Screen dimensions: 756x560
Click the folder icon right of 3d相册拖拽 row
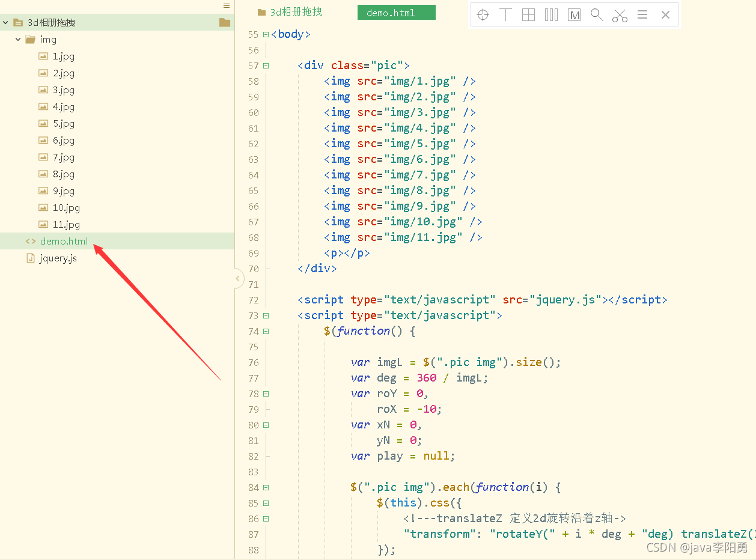(225, 22)
